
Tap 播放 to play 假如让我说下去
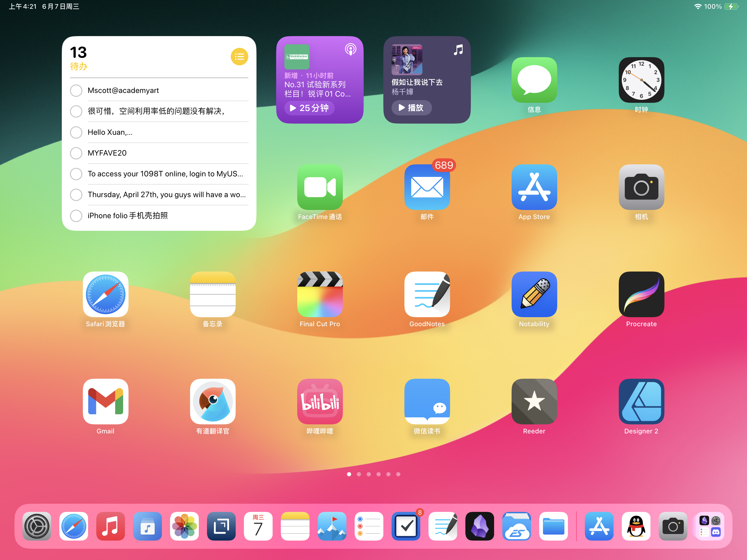pos(411,108)
